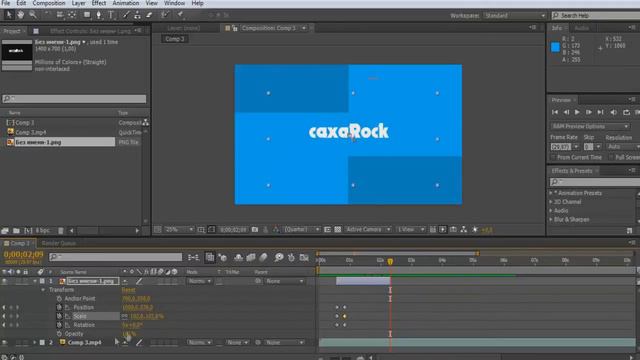This screenshot has height=360, width=640.
Task: Select the Pen tool
Action: 98,15
